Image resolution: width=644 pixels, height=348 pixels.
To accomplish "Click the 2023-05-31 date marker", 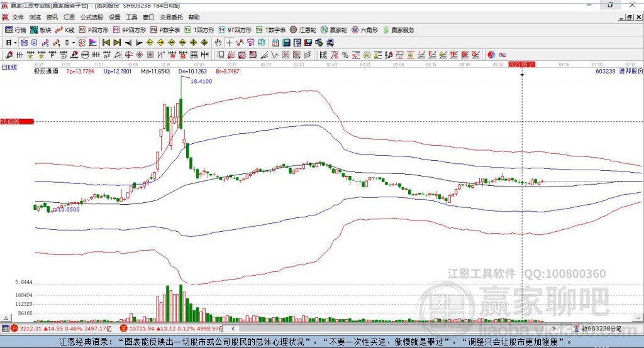I will [x=521, y=65].
